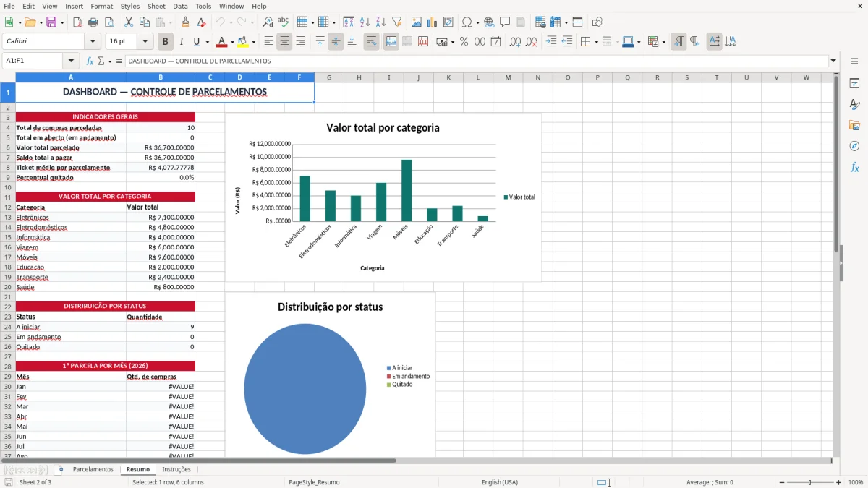Click the English (USA) language status

(500, 482)
